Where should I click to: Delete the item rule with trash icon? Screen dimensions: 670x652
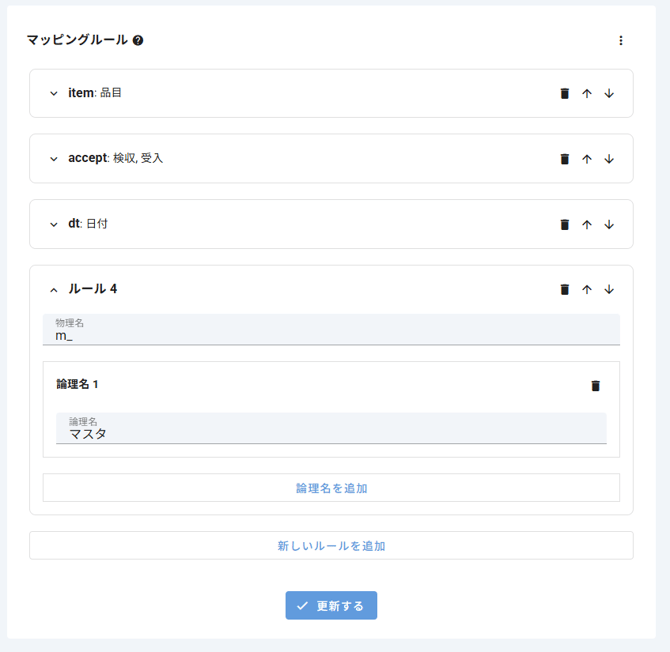pyautogui.click(x=564, y=94)
